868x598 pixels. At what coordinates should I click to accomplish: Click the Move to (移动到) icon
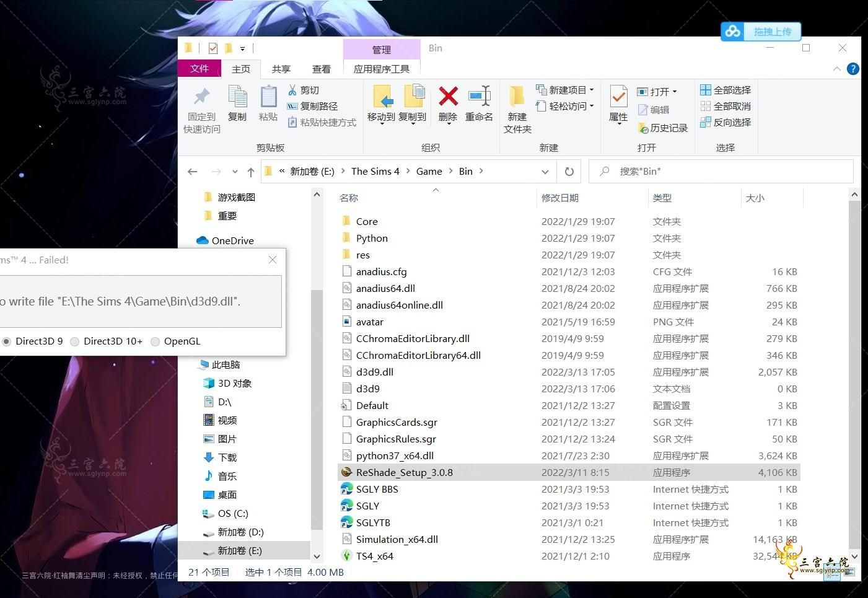(382, 97)
